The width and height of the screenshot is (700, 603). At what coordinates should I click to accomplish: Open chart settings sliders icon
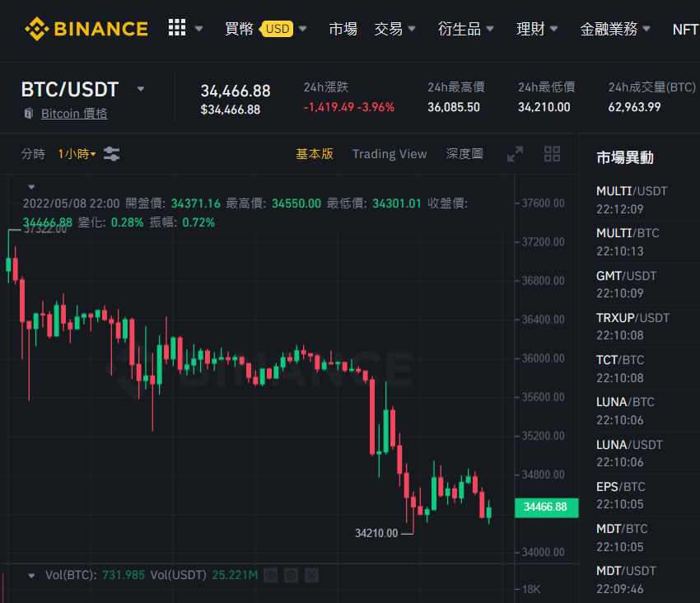pos(111,154)
